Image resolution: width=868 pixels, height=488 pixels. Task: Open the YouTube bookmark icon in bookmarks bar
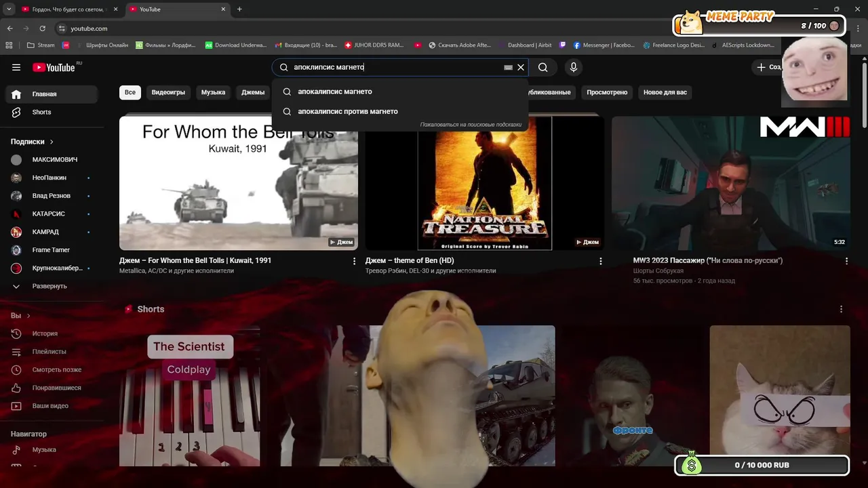[418, 45]
